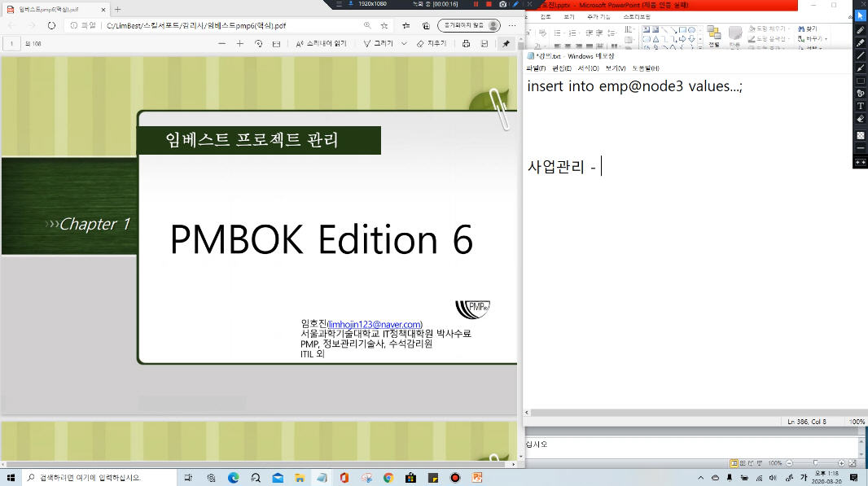Open PowerPoint 정렬 (Arrange) button

coord(714,37)
